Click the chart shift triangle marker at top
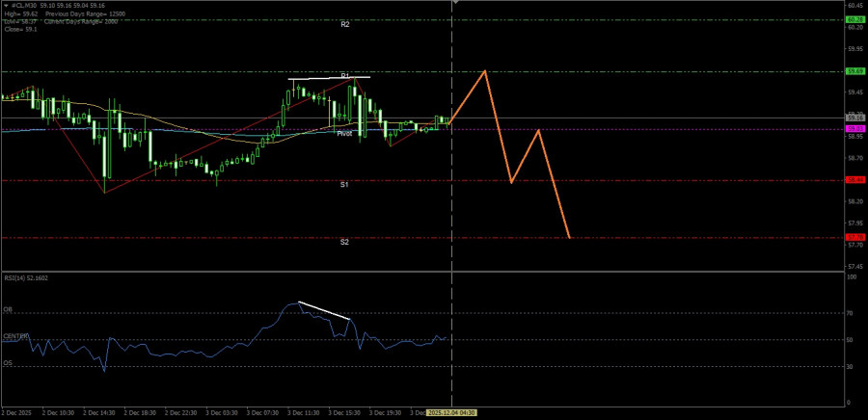Image resolution: width=868 pixels, height=420 pixels. point(455,3)
